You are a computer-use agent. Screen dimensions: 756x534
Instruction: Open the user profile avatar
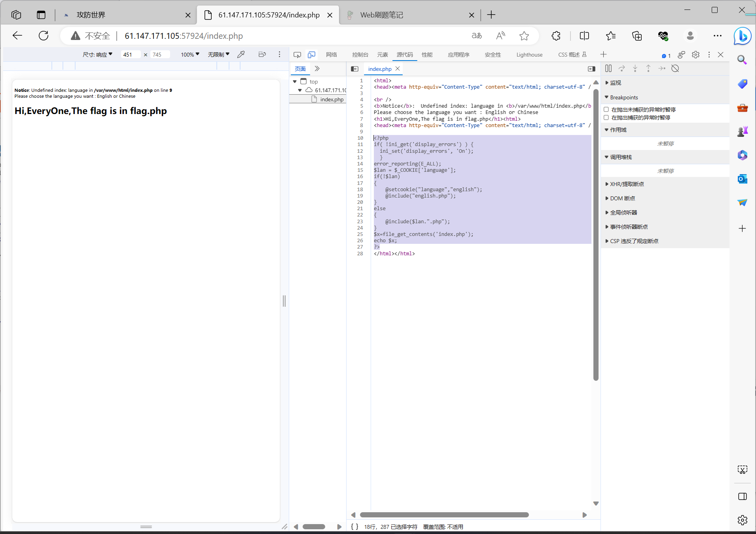(690, 36)
